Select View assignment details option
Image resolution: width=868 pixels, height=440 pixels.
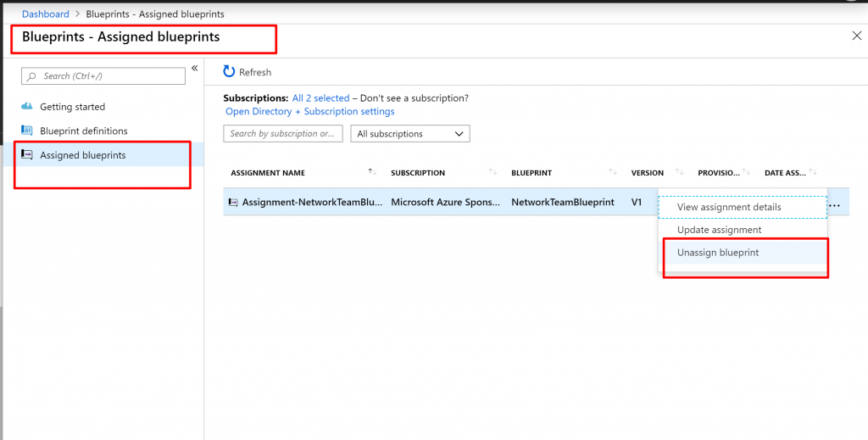click(x=729, y=207)
